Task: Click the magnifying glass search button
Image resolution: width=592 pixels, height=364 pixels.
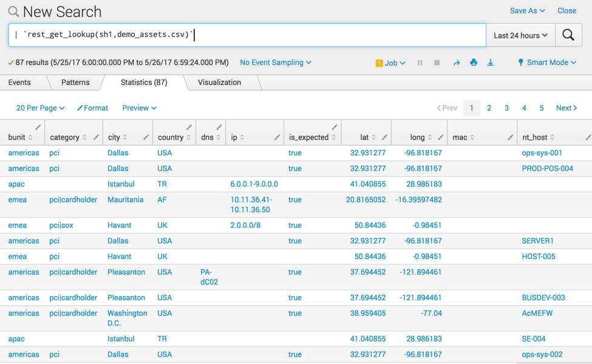Action: 568,35
